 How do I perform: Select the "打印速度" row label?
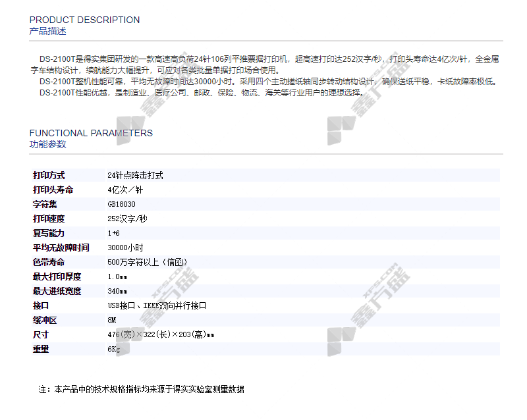point(49,219)
